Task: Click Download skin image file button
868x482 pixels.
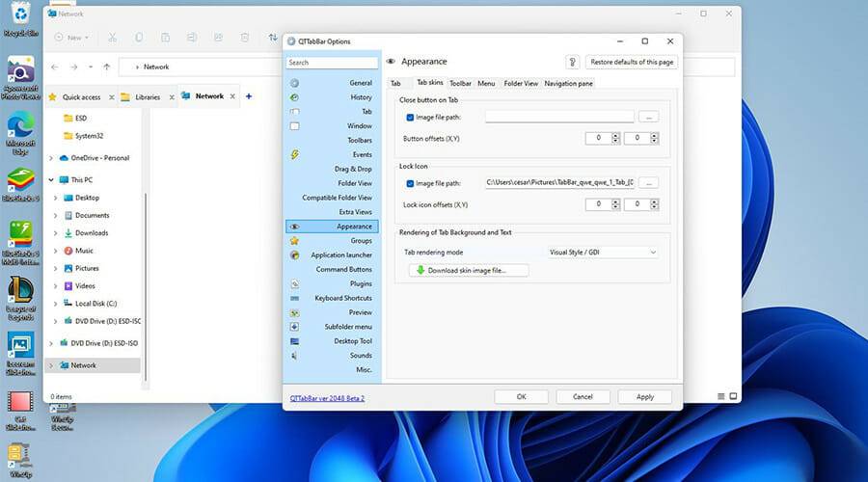Action: (x=469, y=270)
